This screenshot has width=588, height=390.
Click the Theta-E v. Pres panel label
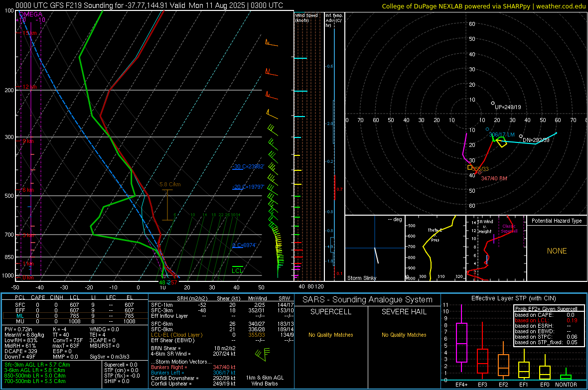click(x=436, y=235)
